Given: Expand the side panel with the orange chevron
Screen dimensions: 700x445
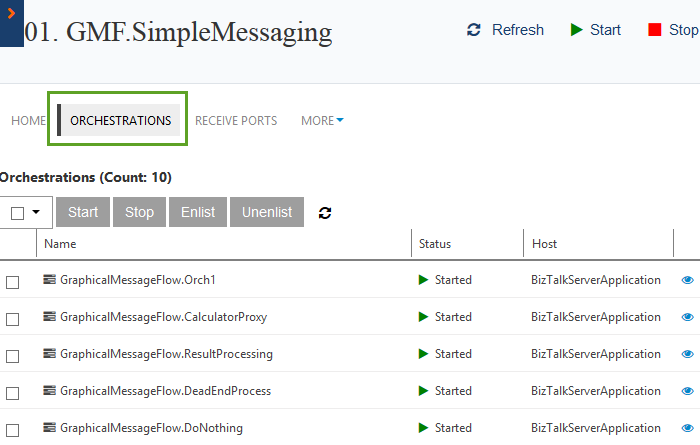Looking at the screenshot, I should (10, 15).
